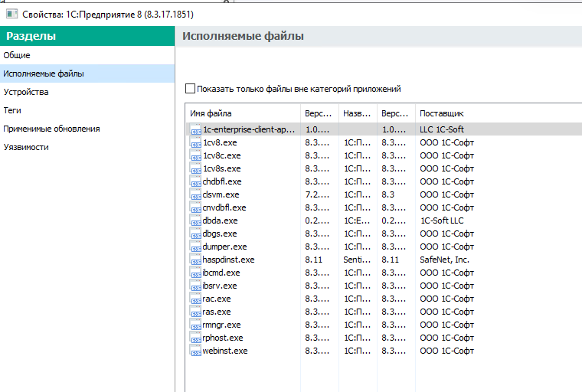This screenshot has width=582, height=392.
Task: Click EXE icon next to chdbfl.exe
Action: tap(195, 181)
